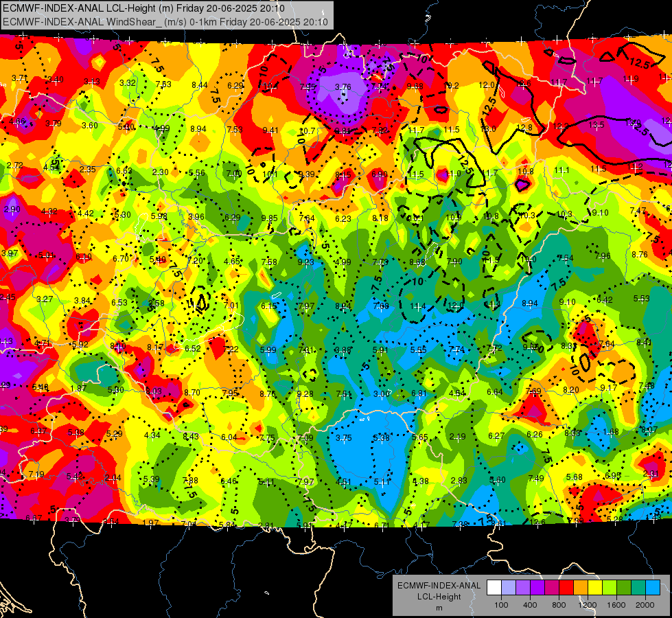Click the grid value 2.19
The image size is (672, 618).
(x=458, y=437)
